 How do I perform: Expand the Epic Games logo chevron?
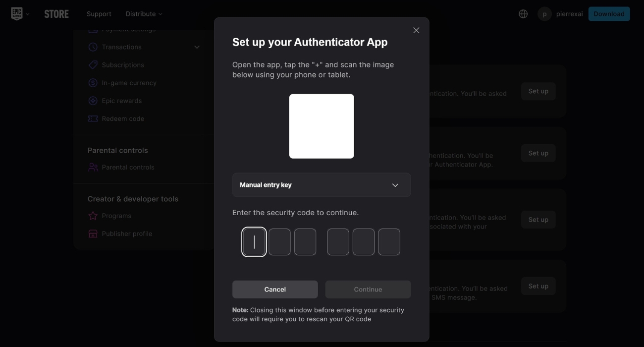click(x=28, y=14)
